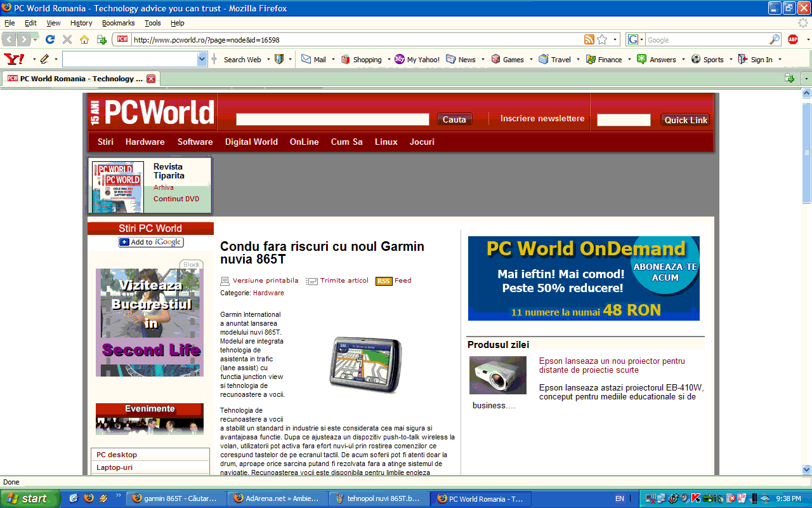Viewport: 812px width, 508px height.
Task: Open the Bookmarks menu
Action: pyautogui.click(x=119, y=23)
